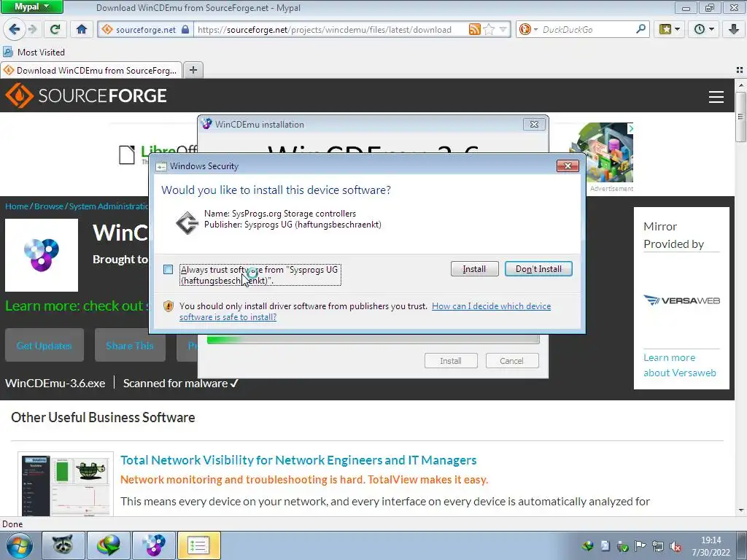Viewport: 747px width, 560px height.
Task: Click the Scanned for malware text
Action: [181, 384]
